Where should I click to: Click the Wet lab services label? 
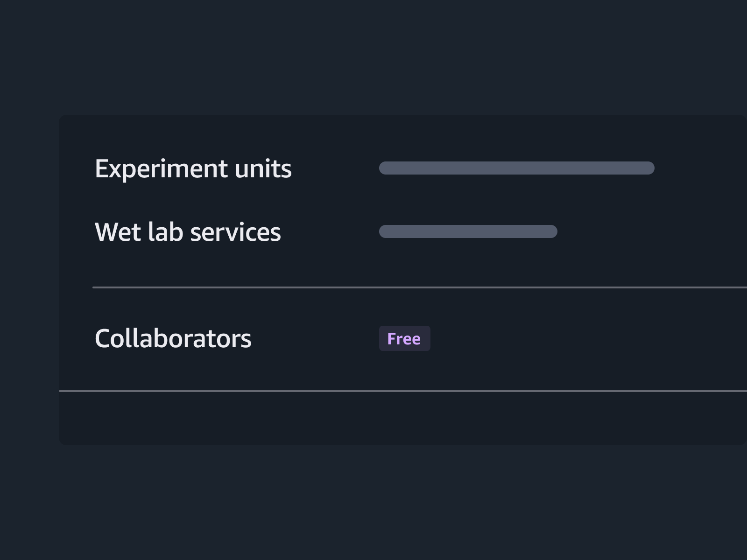(x=188, y=232)
